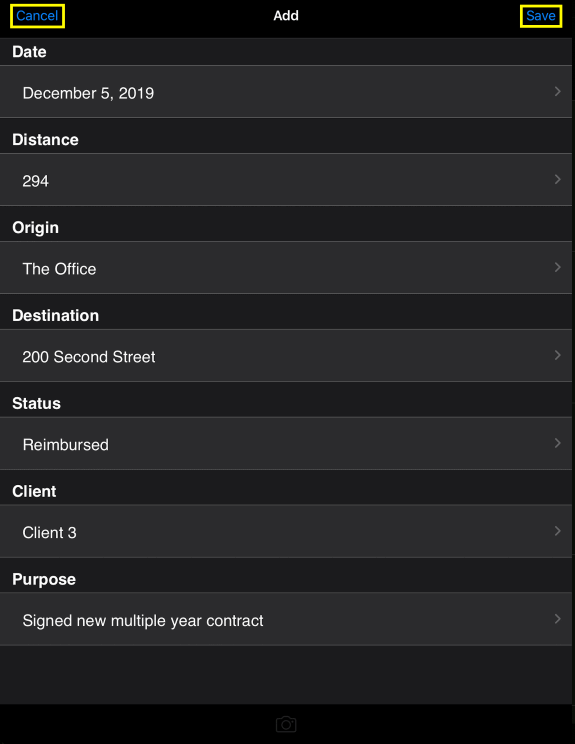
Task: Save the new mileage entry
Action: tap(541, 16)
